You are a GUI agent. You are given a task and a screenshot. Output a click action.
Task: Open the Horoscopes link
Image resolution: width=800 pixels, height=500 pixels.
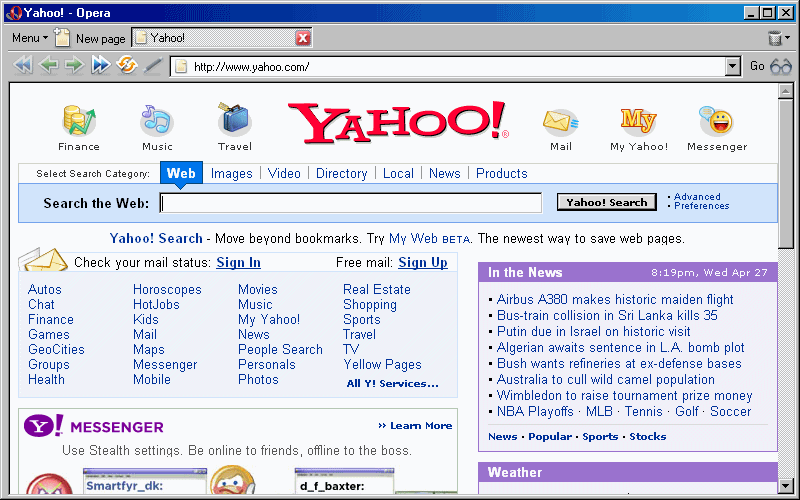pos(167,289)
